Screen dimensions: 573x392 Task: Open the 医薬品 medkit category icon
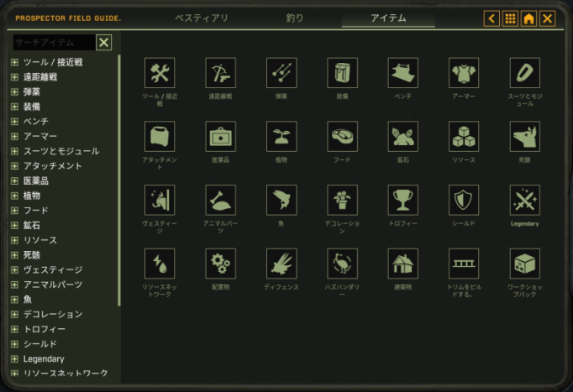point(220,136)
